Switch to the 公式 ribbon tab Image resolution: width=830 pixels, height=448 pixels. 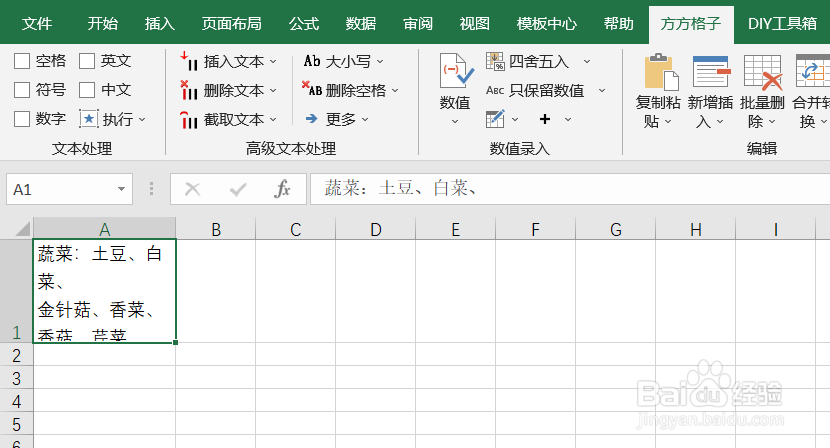304,23
